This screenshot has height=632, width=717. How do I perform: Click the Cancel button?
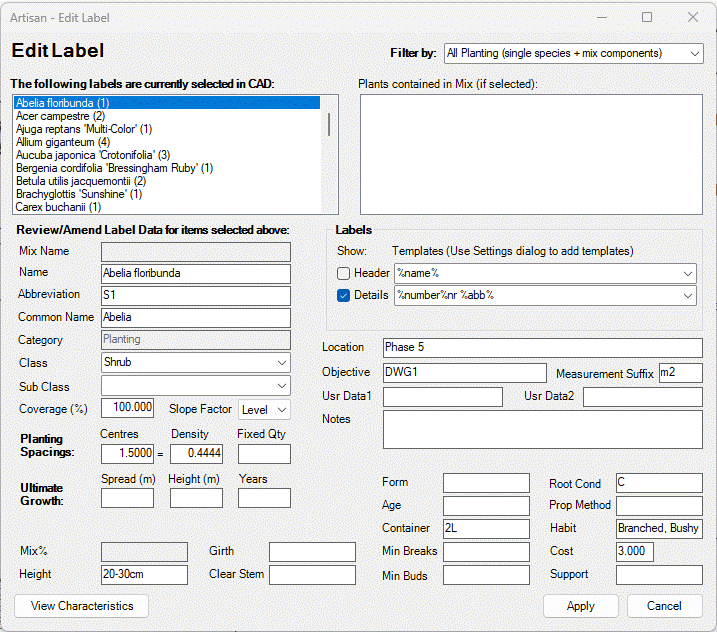click(x=664, y=606)
